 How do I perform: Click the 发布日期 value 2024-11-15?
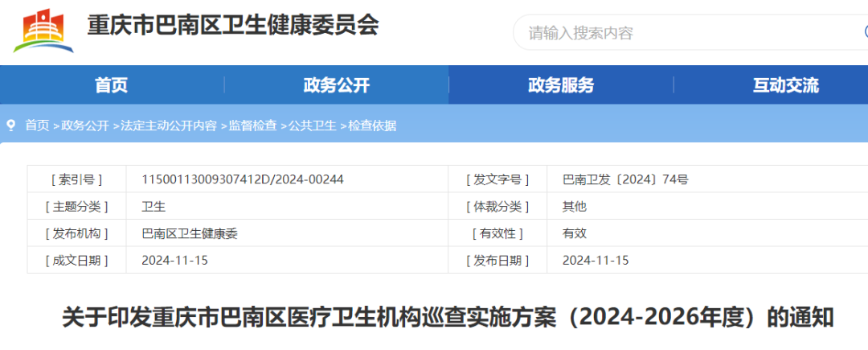(596, 260)
